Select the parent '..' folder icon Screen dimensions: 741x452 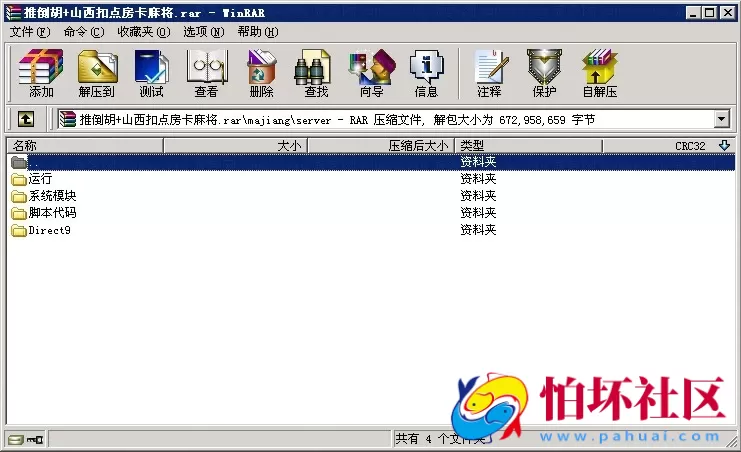19,162
